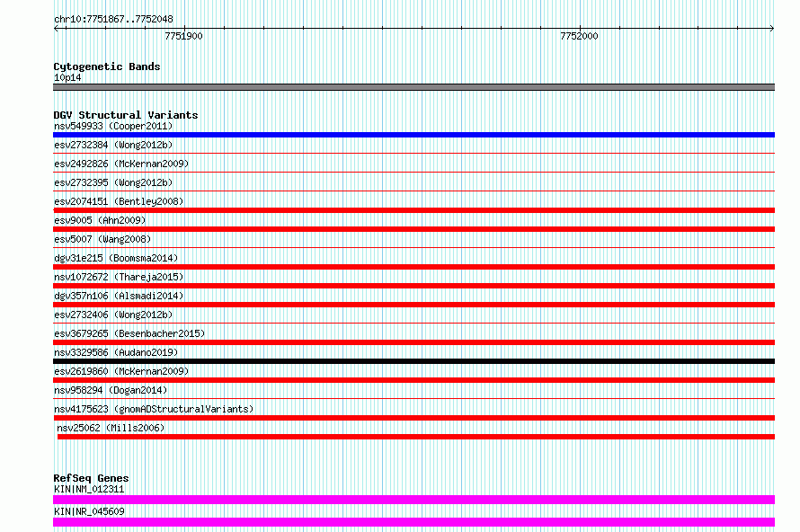Click the red bar under nsv25062 (Mills2006)
The image size is (800, 532).
[x=416, y=437]
